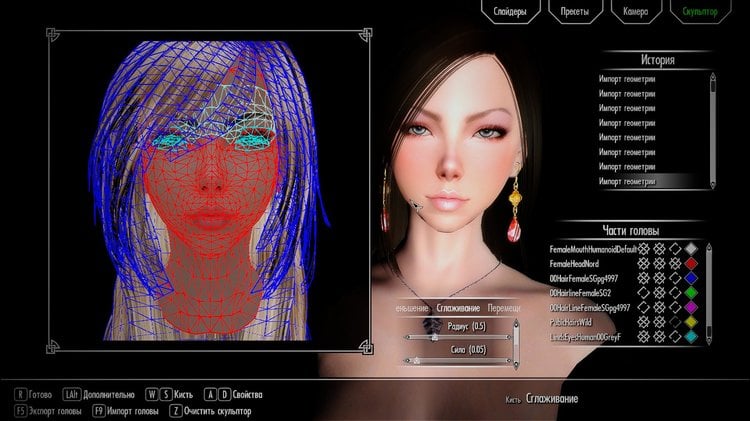The image size is (750, 421).
Task: Open the Слайдеры tab
Action: click(510, 10)
